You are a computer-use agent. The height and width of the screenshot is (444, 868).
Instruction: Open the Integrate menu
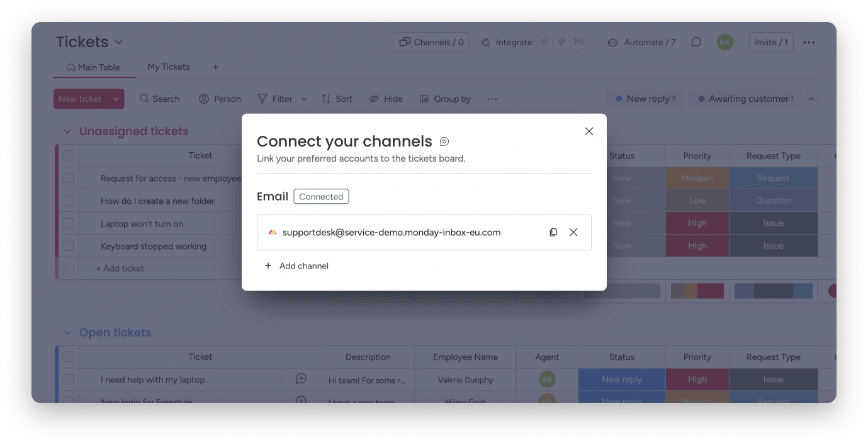click(506, 42)
